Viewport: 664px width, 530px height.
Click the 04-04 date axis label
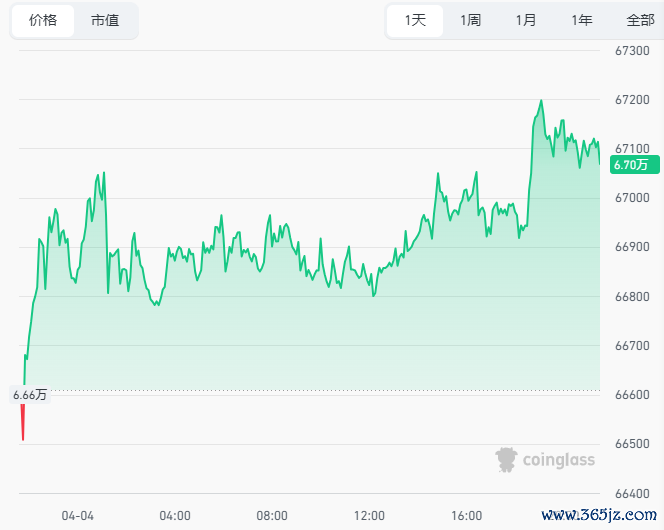77,516
